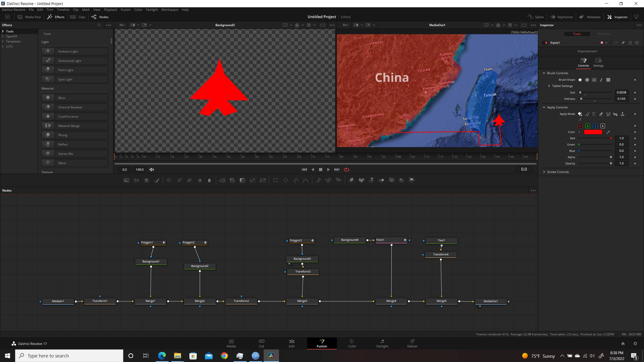This screenshot has height=362, width=644.
Task: Select the Stamp apply mode
Action: 622,114
